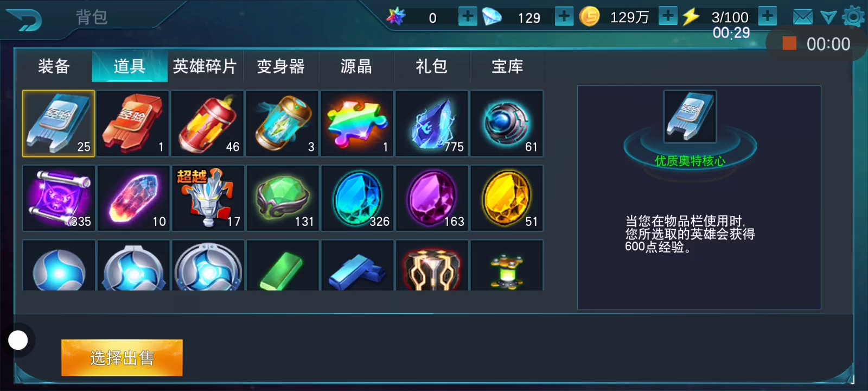The width and height of the screenshot is (868, 391).
Task: Select the purple scroll item with 335
Action: coord(59,198)
